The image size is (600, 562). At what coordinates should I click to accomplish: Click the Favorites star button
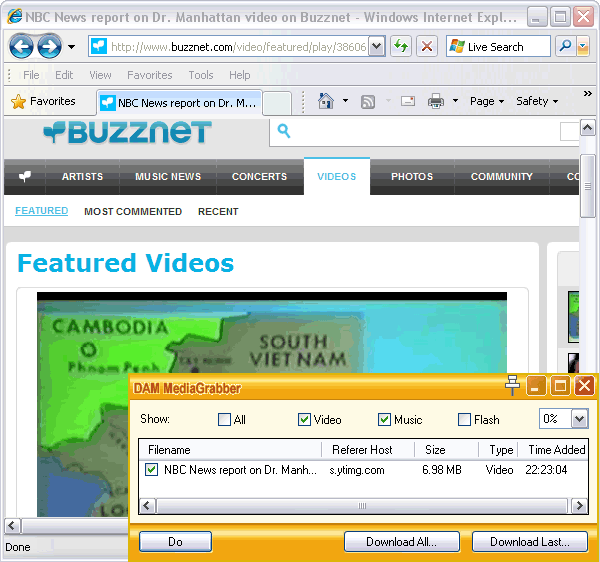pyautogui.click(x=43, y=101)
